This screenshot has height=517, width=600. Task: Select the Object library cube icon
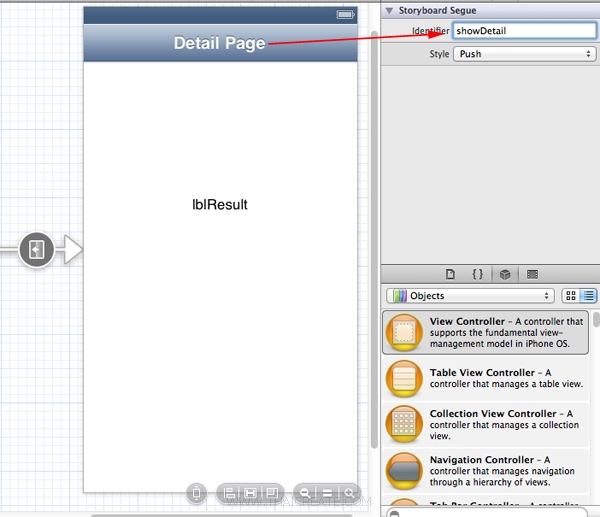coord(505,274)
